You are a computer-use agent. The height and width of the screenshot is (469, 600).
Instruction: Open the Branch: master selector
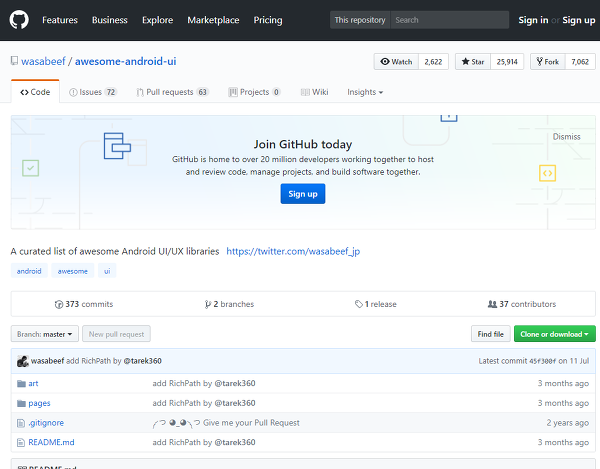click(x=45, y=334)
